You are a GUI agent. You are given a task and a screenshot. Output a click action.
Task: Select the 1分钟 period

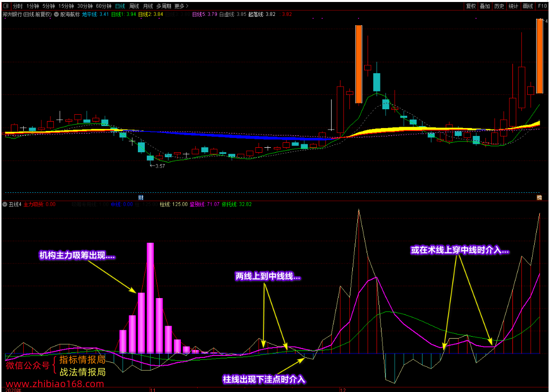[x=33, y=6]
